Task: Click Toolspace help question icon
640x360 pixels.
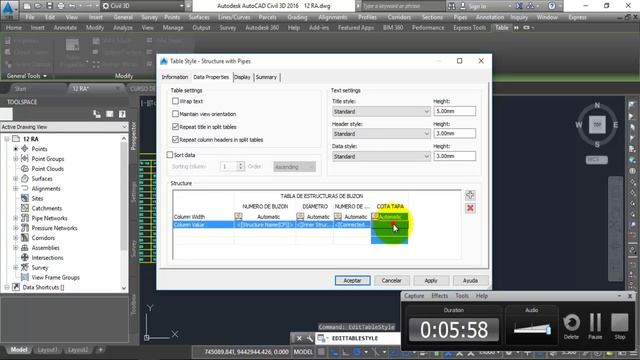Action: pos(122,114)
